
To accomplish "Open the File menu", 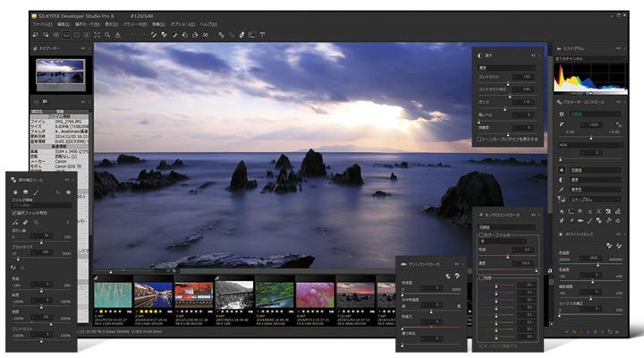I will point(42,25).
